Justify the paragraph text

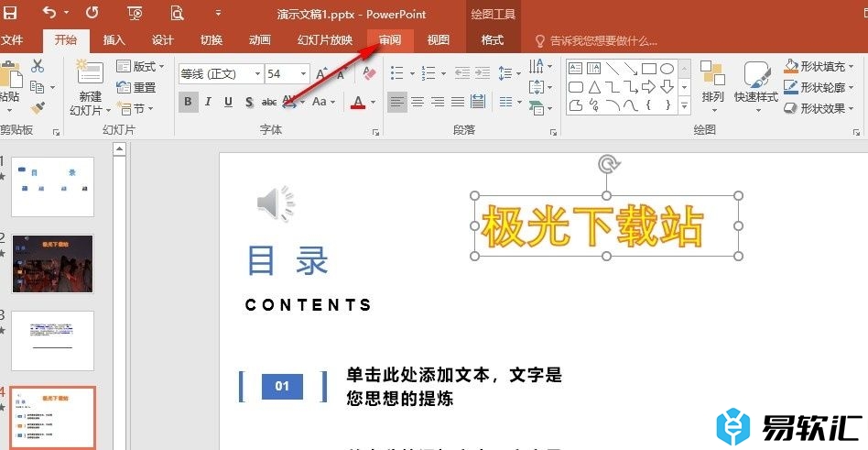point(457,102)
